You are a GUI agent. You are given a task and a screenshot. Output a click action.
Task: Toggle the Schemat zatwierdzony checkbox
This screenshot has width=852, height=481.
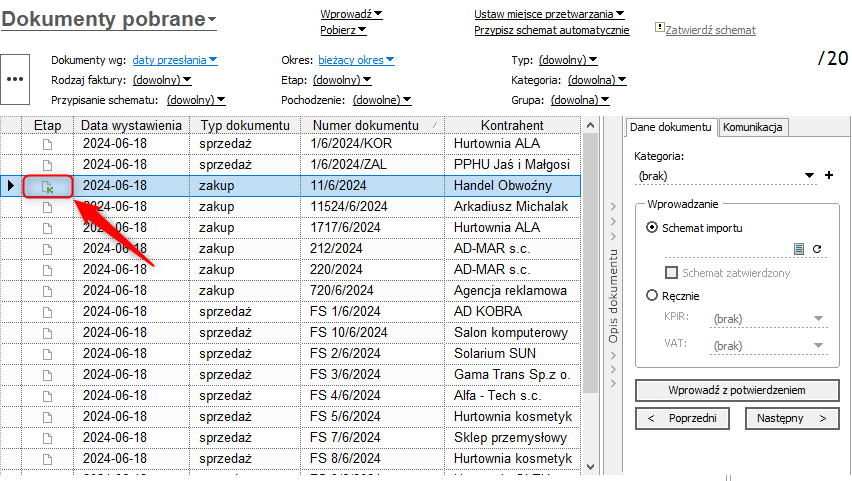point(673,272)
